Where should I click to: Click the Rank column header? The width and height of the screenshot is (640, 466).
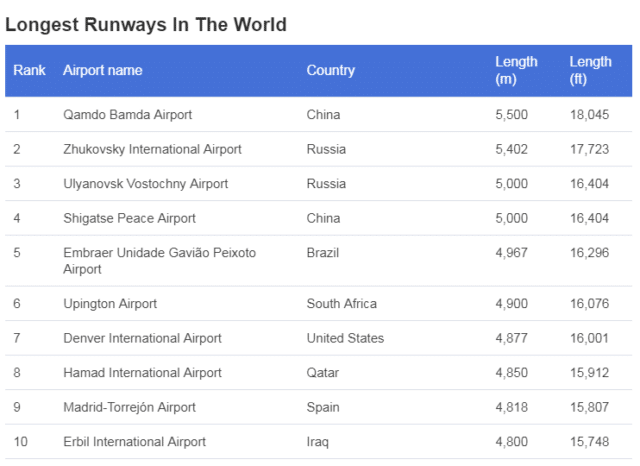(29, 70)
